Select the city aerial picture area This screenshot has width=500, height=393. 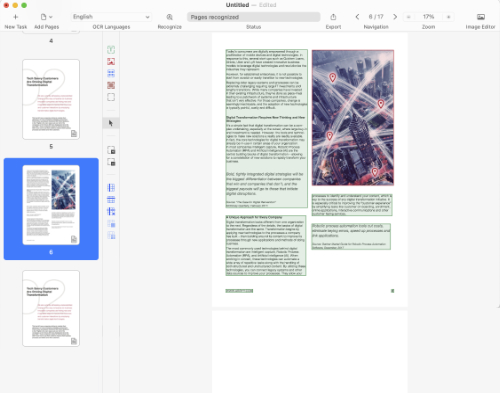click(353, 118)
